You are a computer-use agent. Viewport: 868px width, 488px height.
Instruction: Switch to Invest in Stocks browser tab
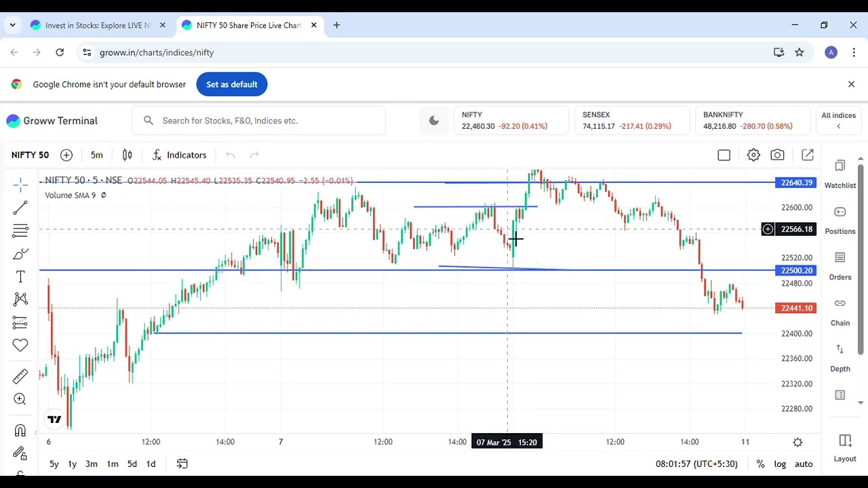(96, 25)
